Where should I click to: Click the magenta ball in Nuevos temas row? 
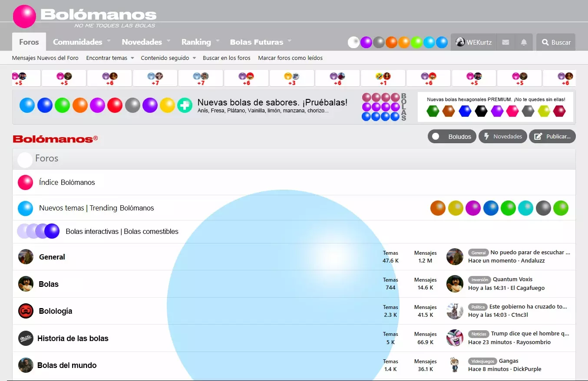coord(473,208)
